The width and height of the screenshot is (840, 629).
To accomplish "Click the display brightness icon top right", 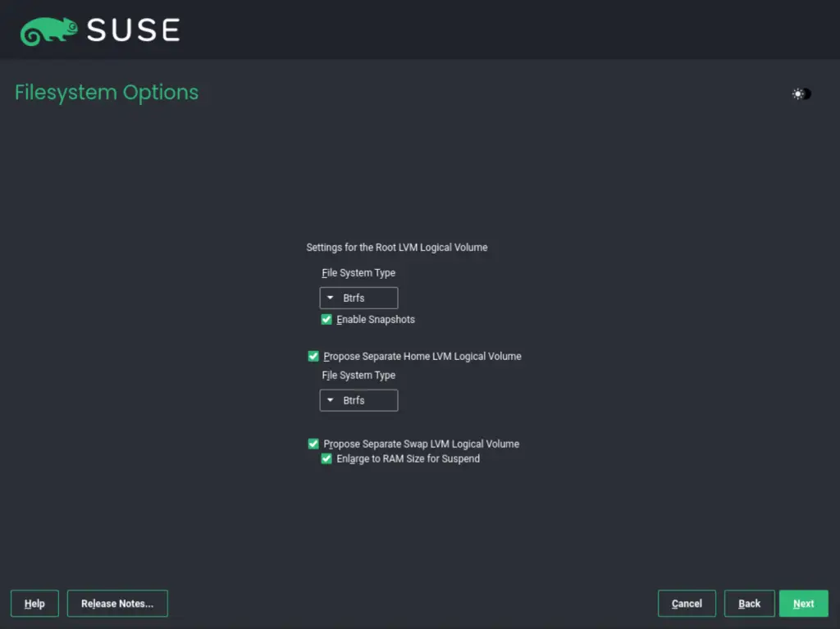I will pyautogui.click(x=801, y=93).
